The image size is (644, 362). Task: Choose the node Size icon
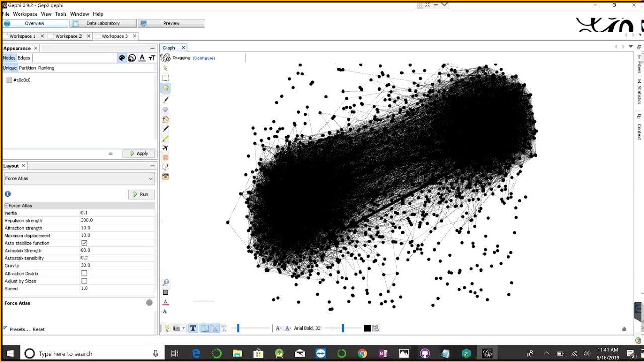coord(132,58)
